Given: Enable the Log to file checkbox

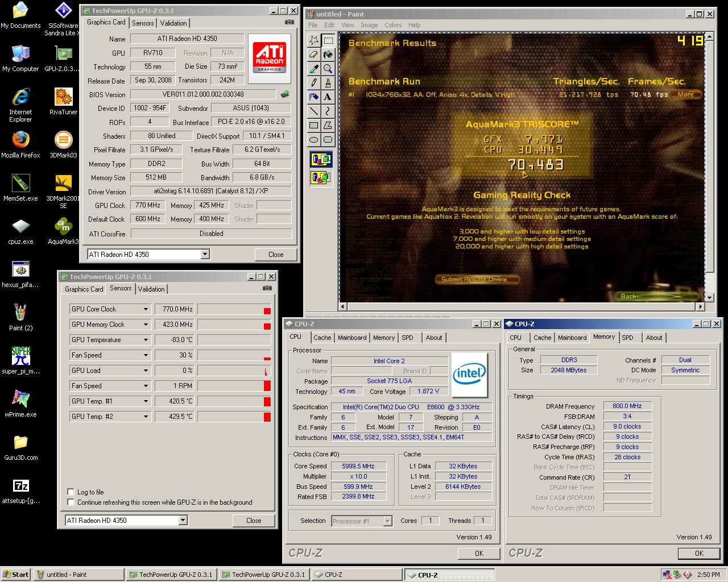Looking at the screenshot, I should (71, 492).
